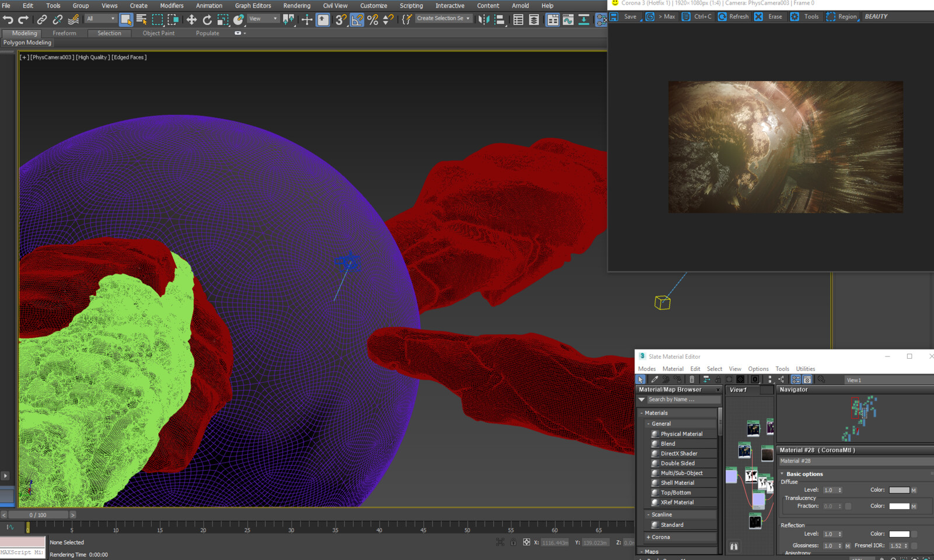Click the Select Object tool
The width and height of the screenshot is (934, 560).
click(x=126, y=20)
